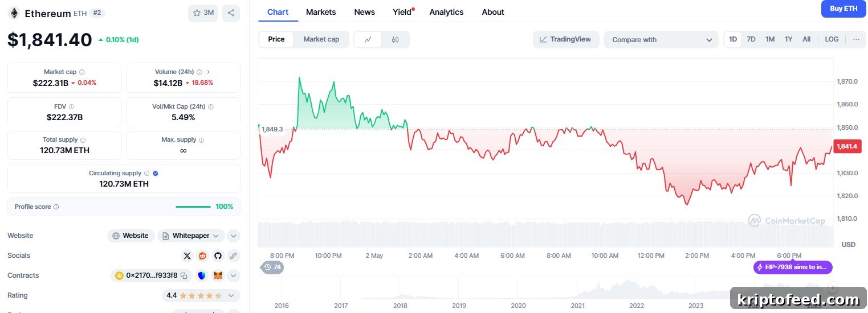Click the Volume (24h) arrow chevron
This screenshot has width=868, height=313.
[x=208, y=72]
